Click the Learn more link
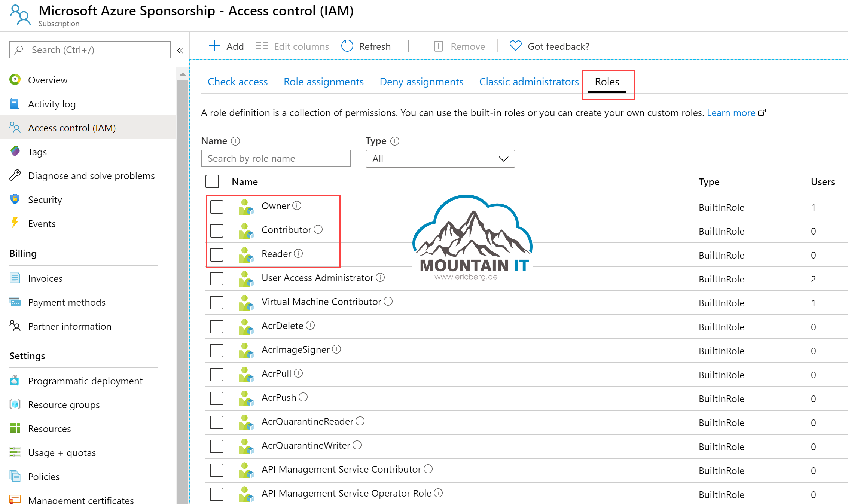Image resolution: width=848 pixels, height=504 pixels. [731, 112]
